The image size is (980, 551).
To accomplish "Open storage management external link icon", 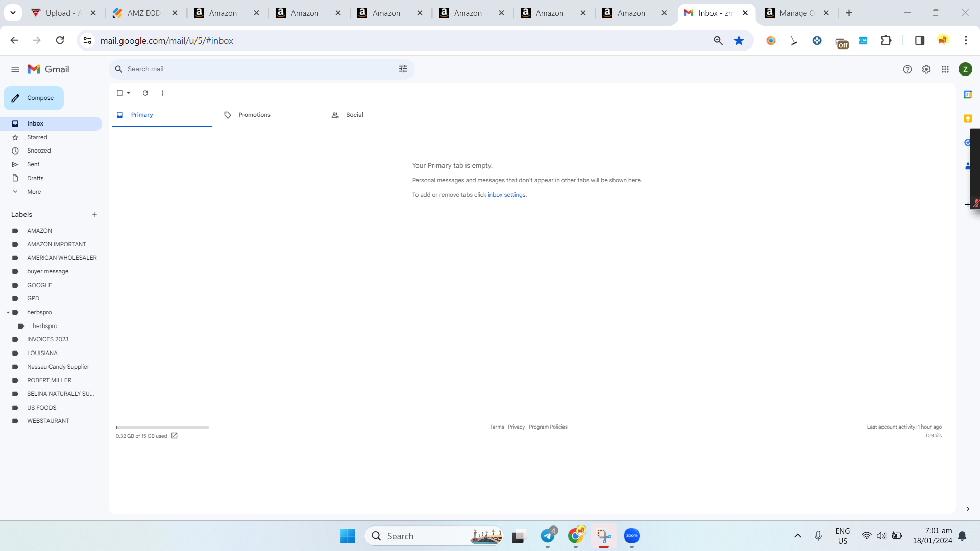I will (x=175, y=436).
